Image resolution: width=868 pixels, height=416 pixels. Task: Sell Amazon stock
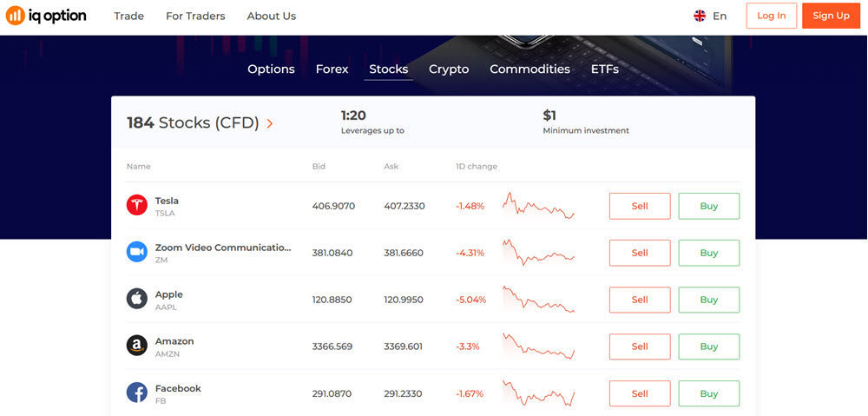click(640, 347)
